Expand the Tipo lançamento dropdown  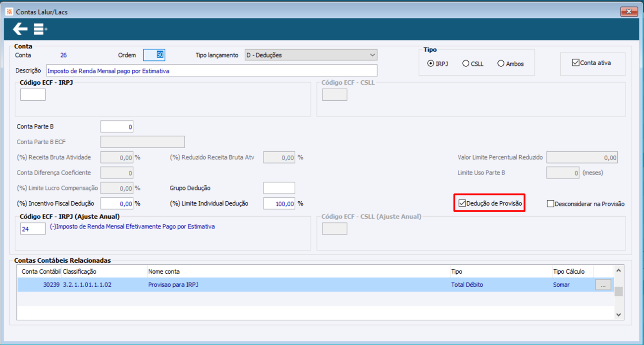point(311,55)
